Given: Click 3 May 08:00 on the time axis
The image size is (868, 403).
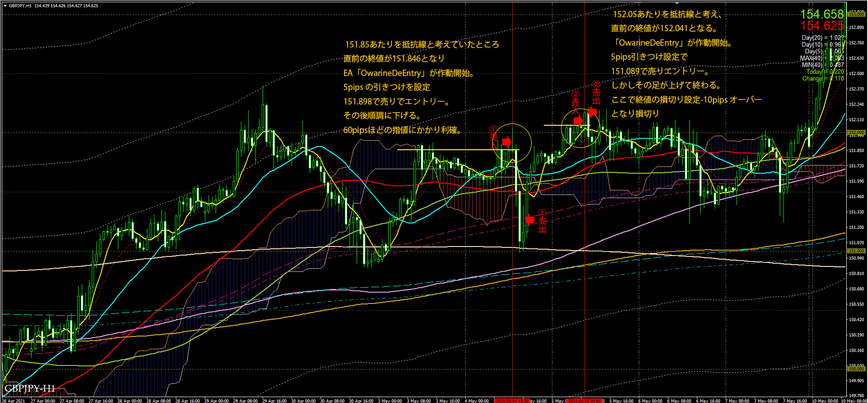Looking at the screenshot, I should 419,401.
